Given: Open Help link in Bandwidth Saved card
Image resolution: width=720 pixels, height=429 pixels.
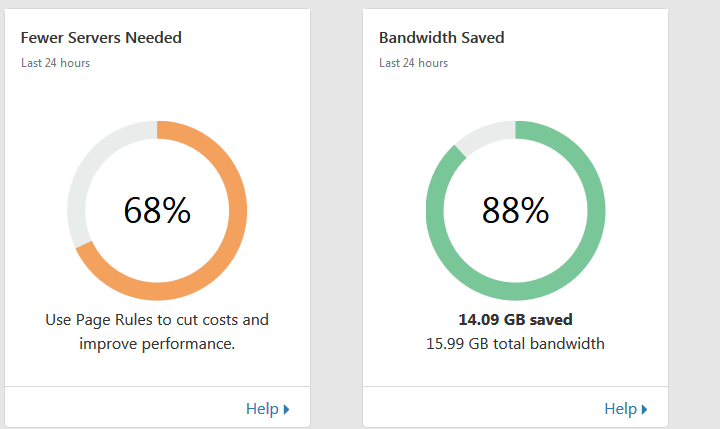Looking at the screenshot, I should tap(620, 408).
